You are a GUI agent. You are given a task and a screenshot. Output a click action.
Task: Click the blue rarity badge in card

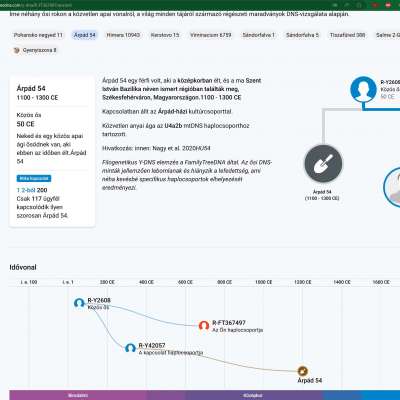(34, 178)
